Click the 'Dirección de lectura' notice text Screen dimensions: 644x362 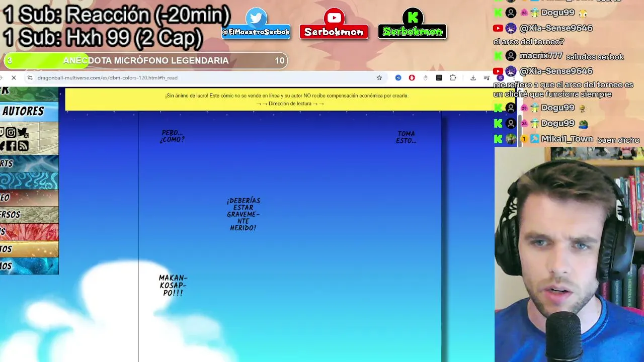click(x=290, y=104)
